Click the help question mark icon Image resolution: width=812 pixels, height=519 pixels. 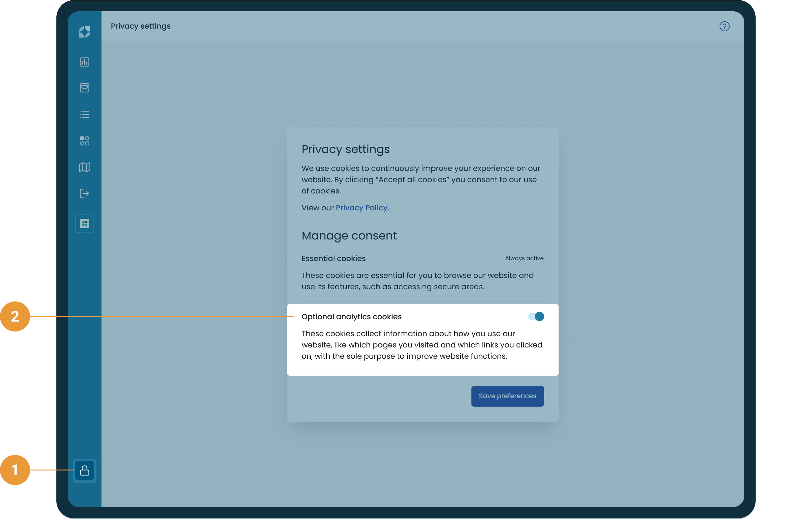pos(724,26)
